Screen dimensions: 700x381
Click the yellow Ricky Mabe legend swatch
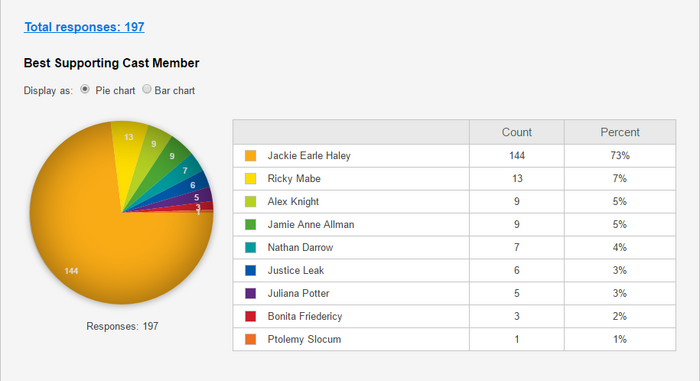pyautogui.click(x=250, y=179)
